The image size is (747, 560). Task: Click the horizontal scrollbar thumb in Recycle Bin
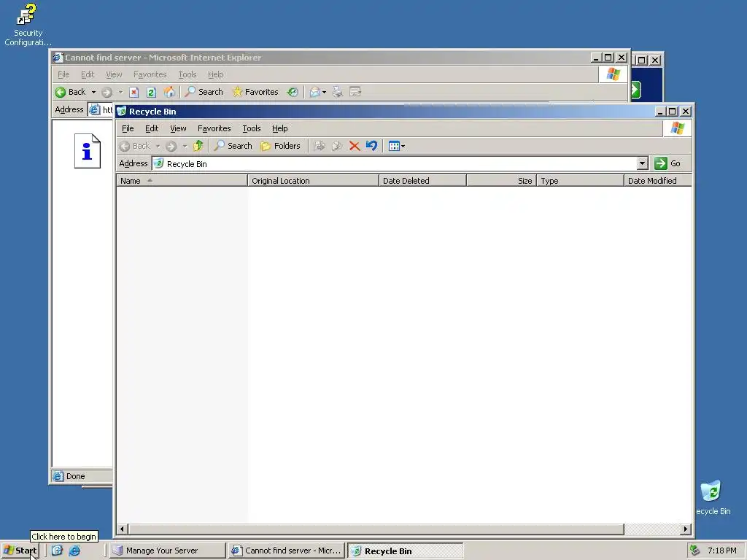coord(376,529)
